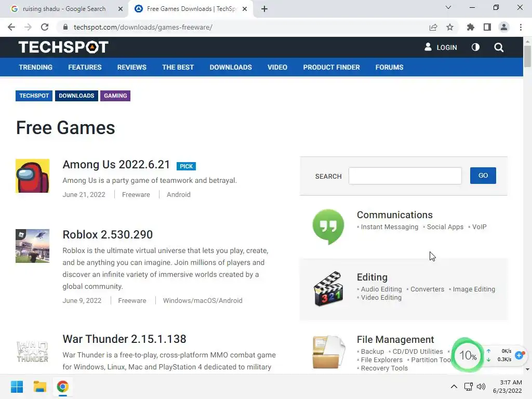Open the File Management category heading
This screenshot has width=532, height=399.
[395, 340]
